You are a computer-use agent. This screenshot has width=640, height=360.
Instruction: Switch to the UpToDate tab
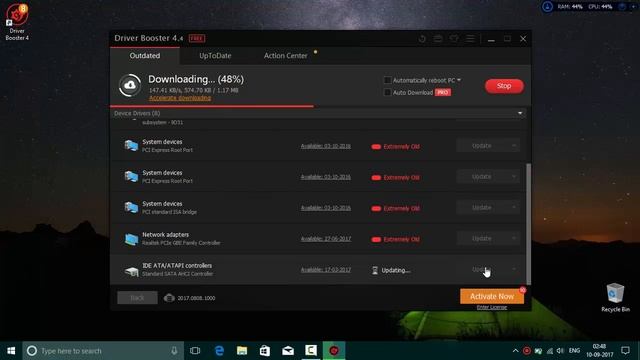point(215,56)
